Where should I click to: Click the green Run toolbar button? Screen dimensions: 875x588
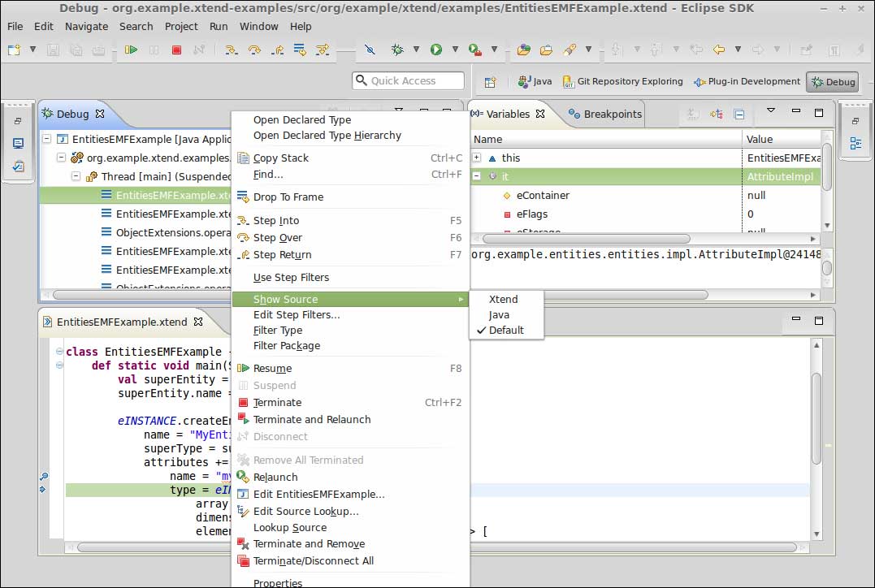pyautogui.click(x=436, y=50)
